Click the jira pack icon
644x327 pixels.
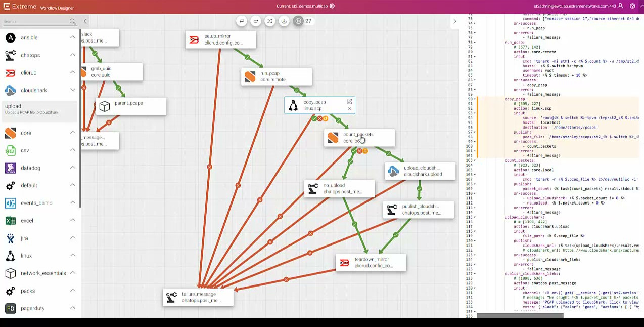tap(10, 238)
